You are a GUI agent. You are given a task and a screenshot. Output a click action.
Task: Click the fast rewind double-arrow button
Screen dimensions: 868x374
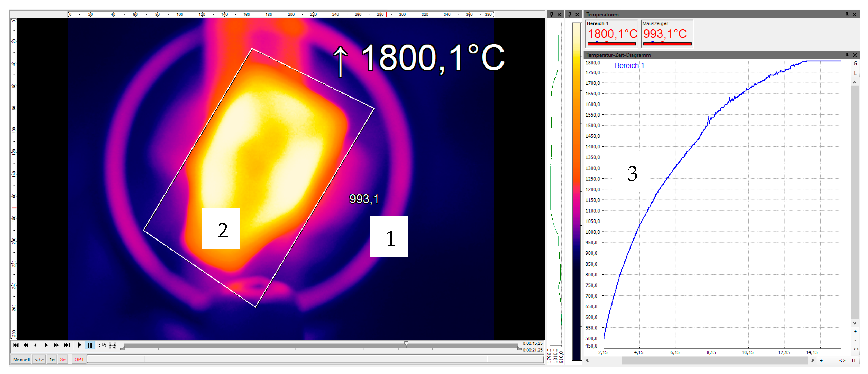tap(26, 345)
